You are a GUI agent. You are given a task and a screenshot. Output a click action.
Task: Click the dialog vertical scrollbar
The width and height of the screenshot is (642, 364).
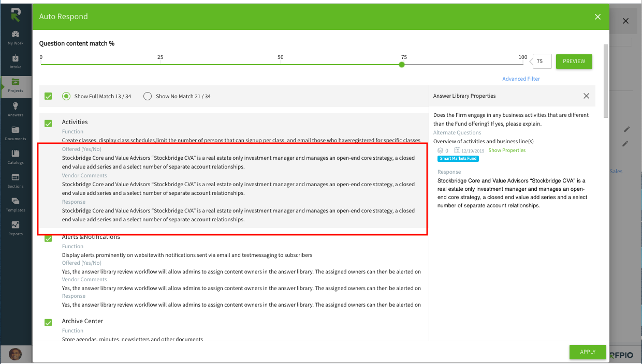pyautogui.click(x=606, y=81)
